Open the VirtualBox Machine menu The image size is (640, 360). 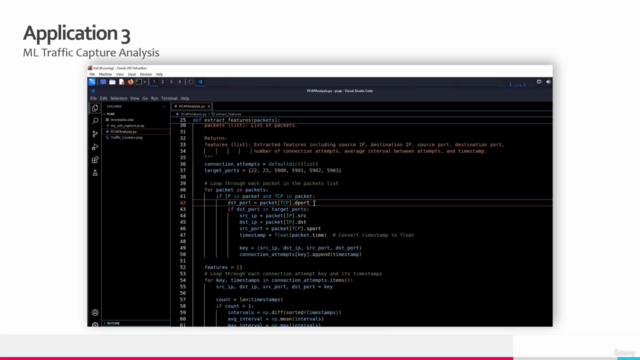[x=105, y=74]
